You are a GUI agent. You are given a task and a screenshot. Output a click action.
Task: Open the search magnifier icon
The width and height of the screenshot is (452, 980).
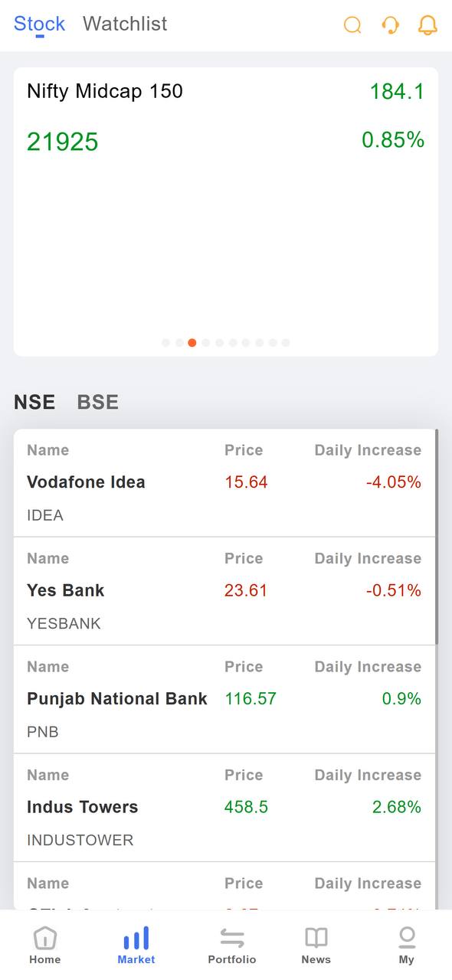(352, 25)
